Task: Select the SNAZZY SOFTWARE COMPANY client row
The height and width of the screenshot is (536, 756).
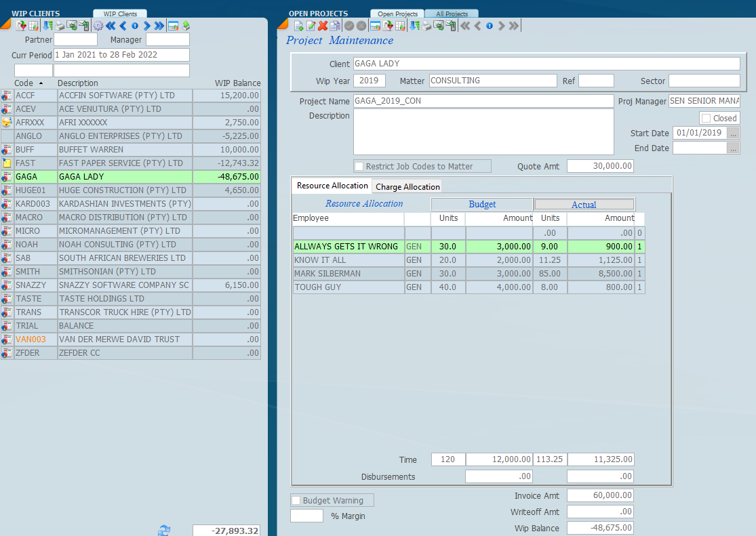Action: pyautogui.click(x=124, y=285)
